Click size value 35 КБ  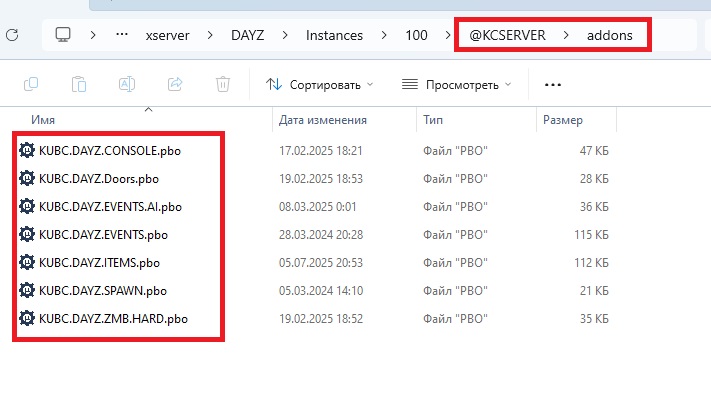click(x=594, y=319)
